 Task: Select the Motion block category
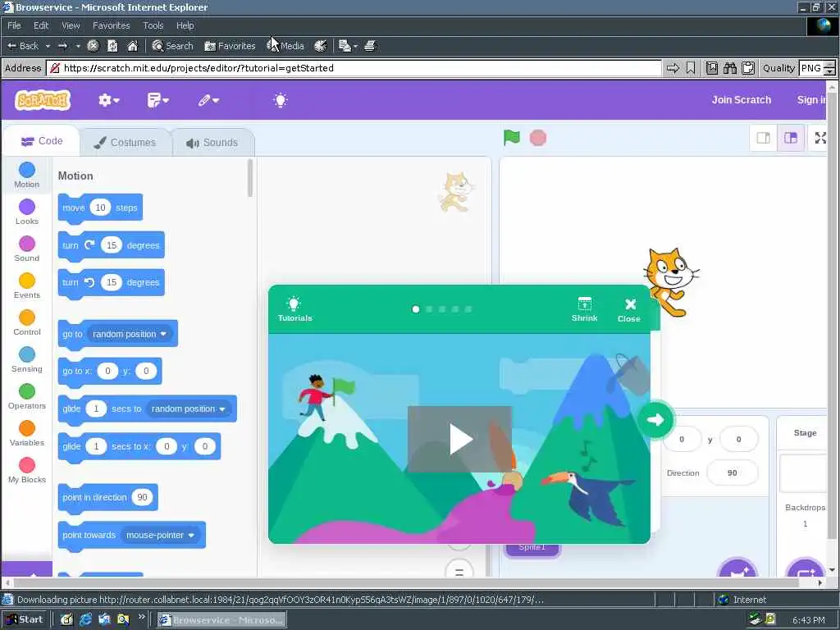coord(27,176)
